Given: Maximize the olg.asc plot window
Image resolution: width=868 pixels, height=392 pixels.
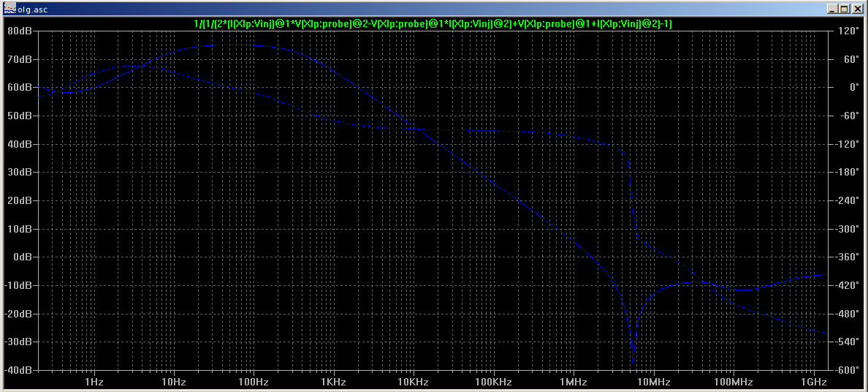Looking at the screenshot, I should point(844,9).
